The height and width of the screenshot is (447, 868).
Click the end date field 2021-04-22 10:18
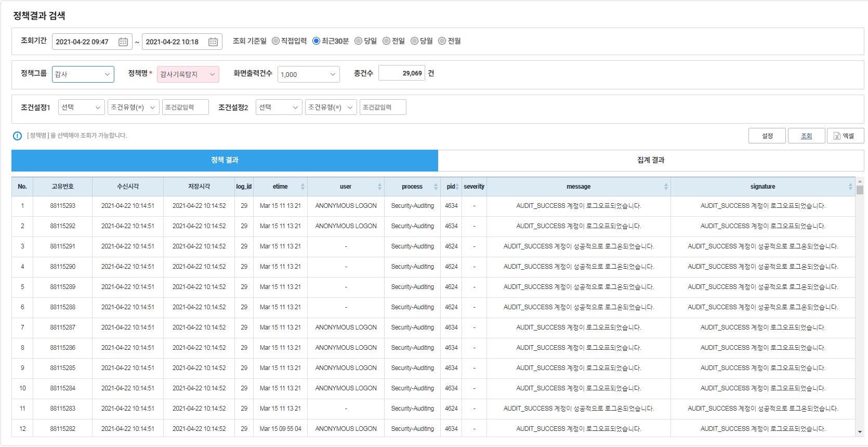tap(182, 42)
